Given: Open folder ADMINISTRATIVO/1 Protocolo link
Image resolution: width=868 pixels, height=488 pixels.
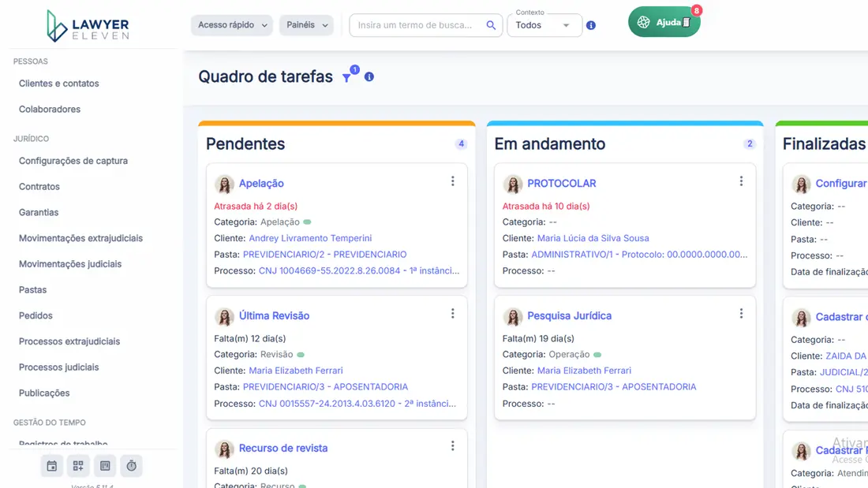Looking at the screenshot, I should tap(639, 255).
